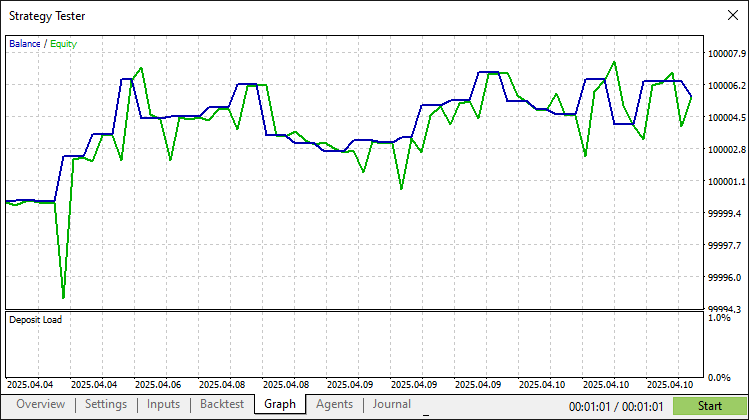Select the Graph tab
Image resolution: width=749 pixels, height=420 pixels.
[280, 404]
